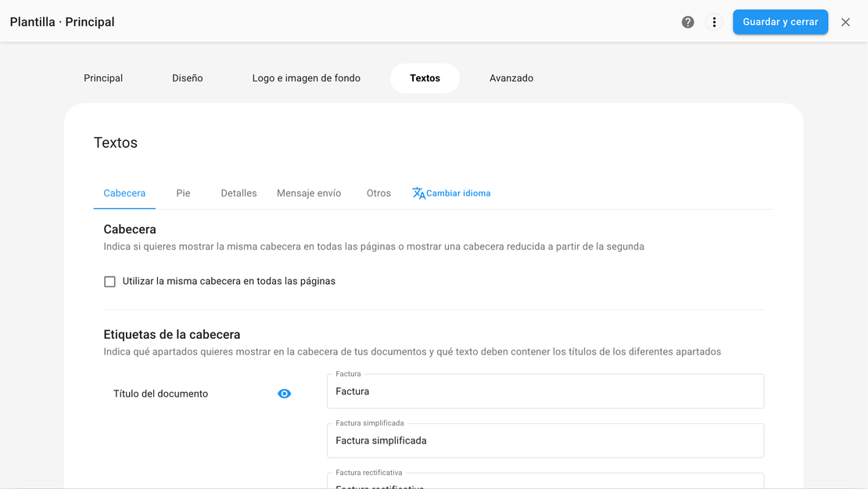Open the help question mark icon
Image resolution: width=868 pixels, height=489 pixels.
click(x=687, y=22)
